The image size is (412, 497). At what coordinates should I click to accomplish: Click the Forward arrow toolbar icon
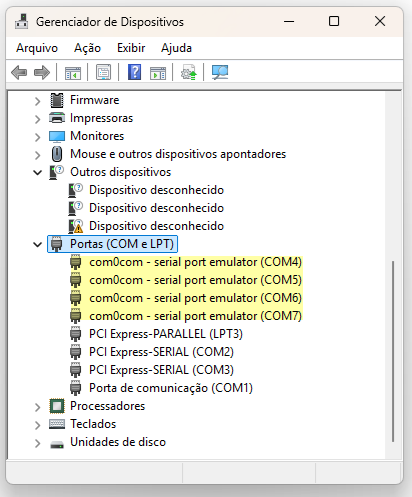42,72
